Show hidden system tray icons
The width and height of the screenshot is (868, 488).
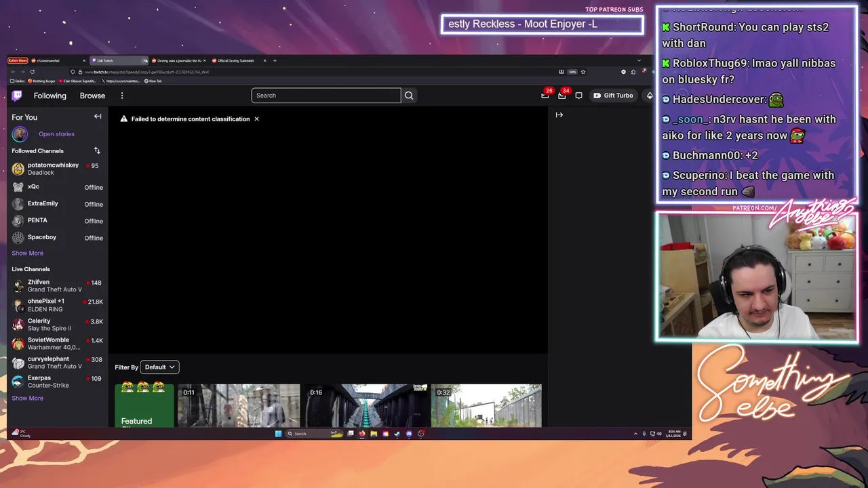coord(635,434)
